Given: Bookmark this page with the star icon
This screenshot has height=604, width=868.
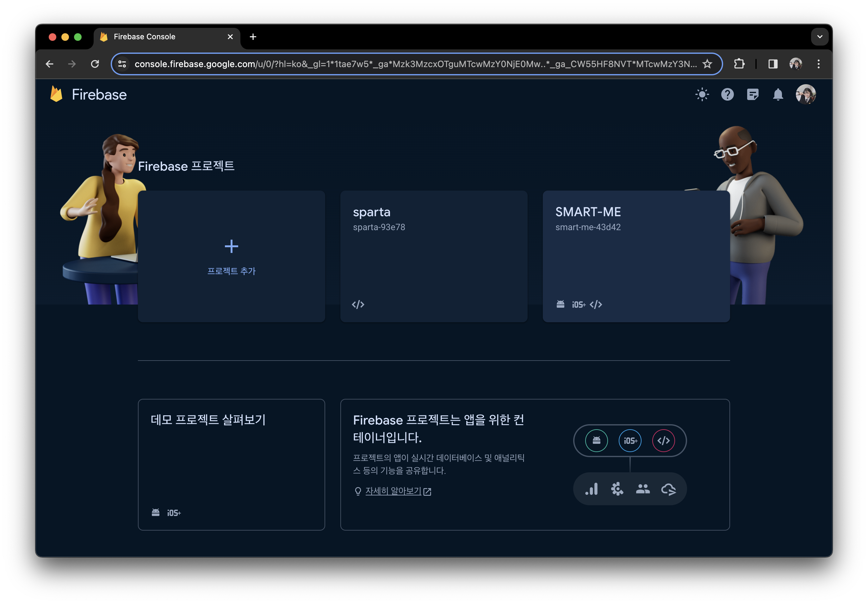Looking at the screenshot, I should coord(707,64).
